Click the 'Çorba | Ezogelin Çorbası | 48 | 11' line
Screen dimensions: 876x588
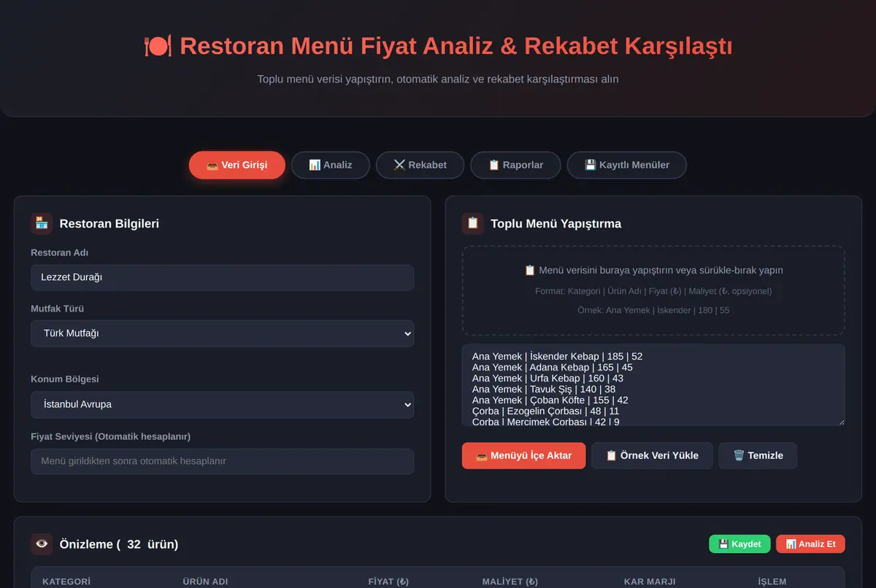[545, 411]
